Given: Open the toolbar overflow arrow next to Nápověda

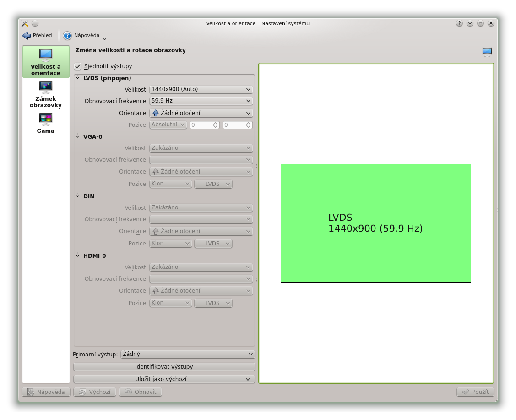Looking at the screenshot, I should 104,39.
